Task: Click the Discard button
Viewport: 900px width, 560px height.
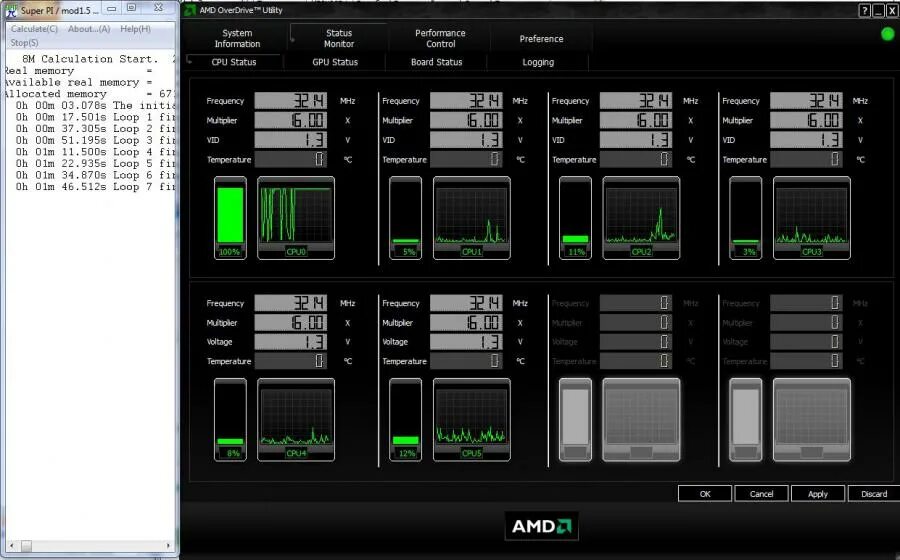Action: pyautogui.click(x=874, y=493)
